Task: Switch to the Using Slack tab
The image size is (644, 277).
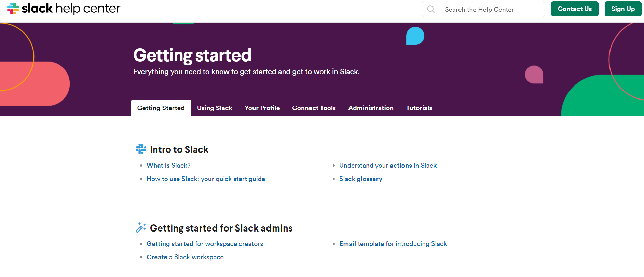Action: click(x=215, y=108)
